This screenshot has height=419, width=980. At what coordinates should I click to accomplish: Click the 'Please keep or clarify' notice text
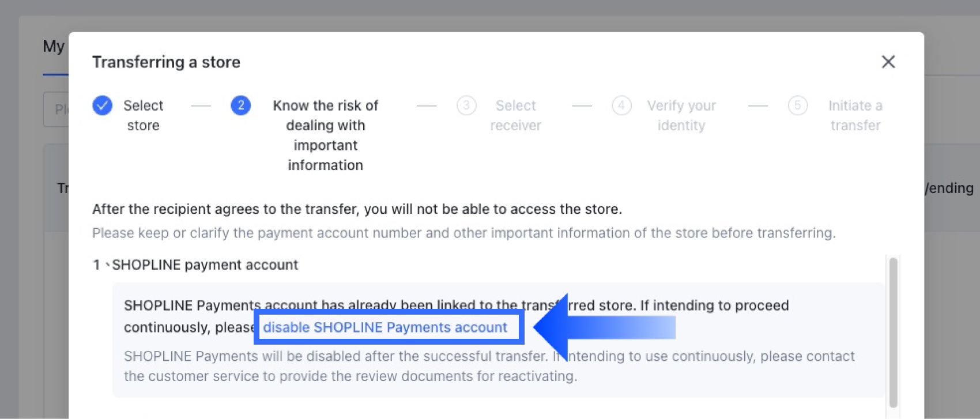464,233
